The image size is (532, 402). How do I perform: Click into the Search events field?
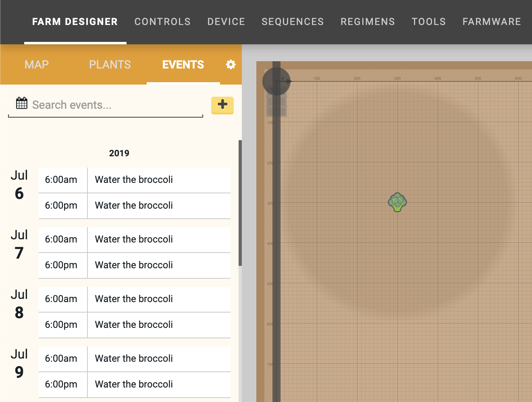pyautogui.click(x=115, y=105)
